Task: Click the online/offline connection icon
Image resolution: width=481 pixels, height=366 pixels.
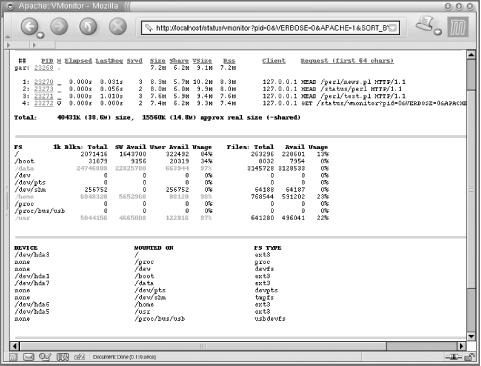Action: 454,357
